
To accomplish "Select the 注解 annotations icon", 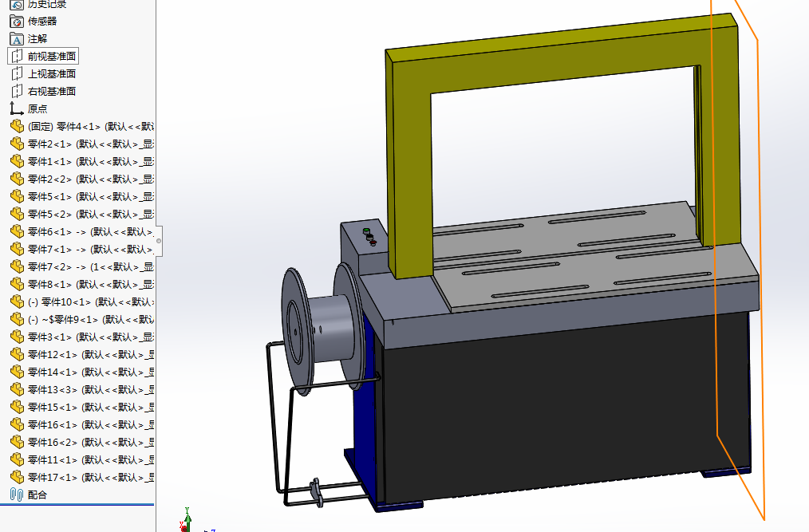I will (x=17, y=39).
